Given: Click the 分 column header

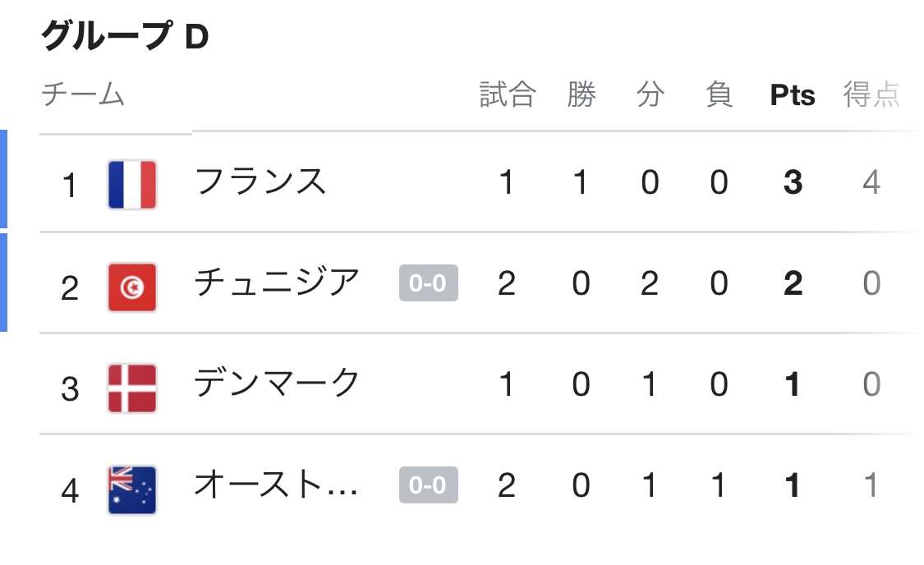Looking at the screenshot, I should (650, 94).
